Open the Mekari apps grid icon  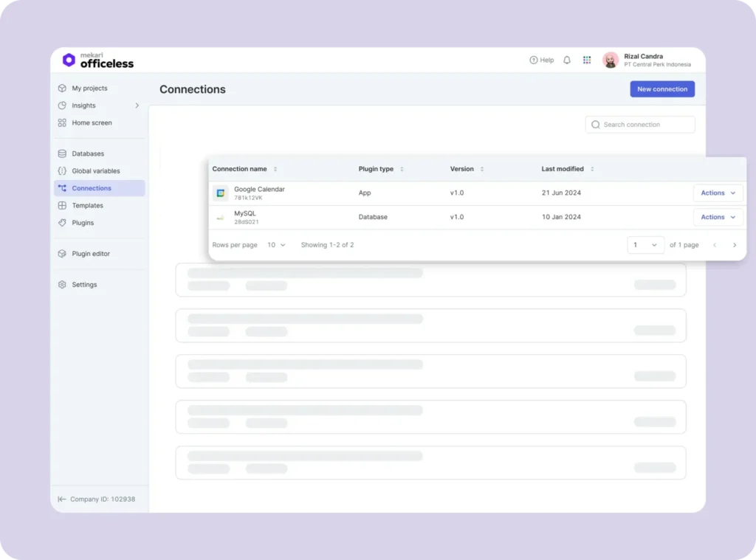[x=587, y=60]
